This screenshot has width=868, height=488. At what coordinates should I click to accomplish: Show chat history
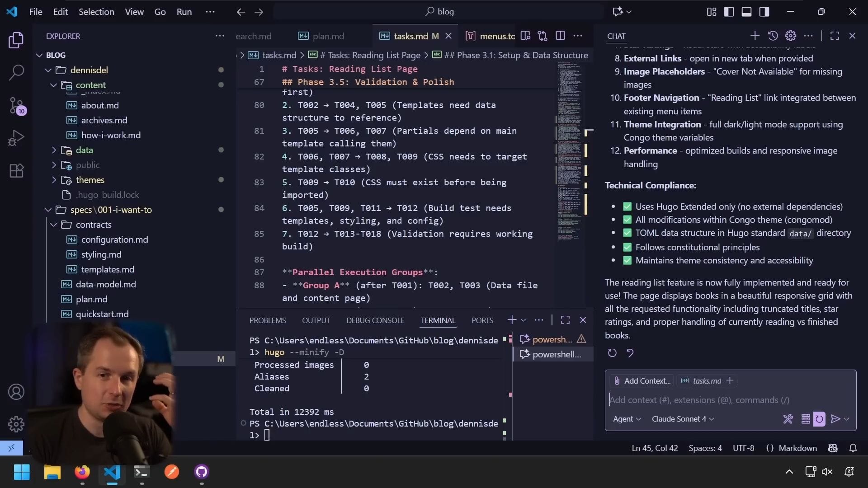coord(773,36)
